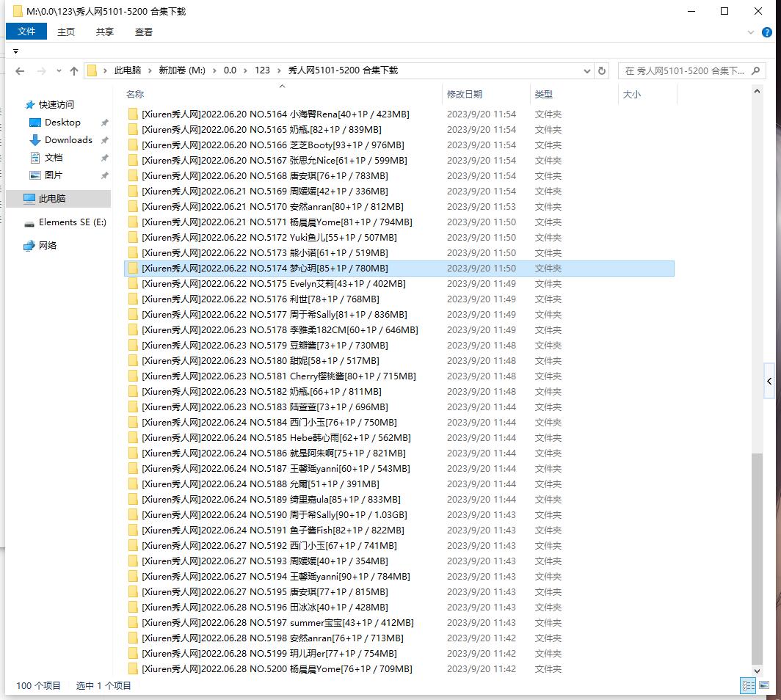The image size is (781, 700).
Task: Switch to the 共享 ribbon tab
Action: 104,32
